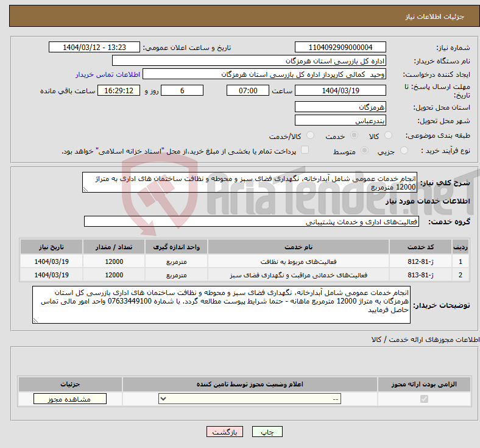Click the request creator name field
The height and width of the screenshot is (448, 480).
click(264, 74)
